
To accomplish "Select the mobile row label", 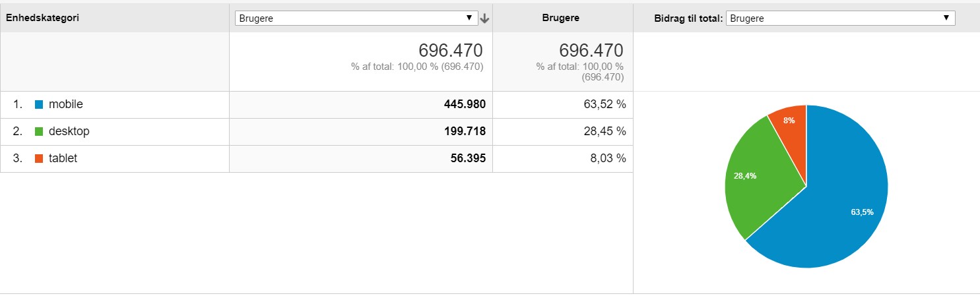I will pyautogui.click(x=66, y=104).
